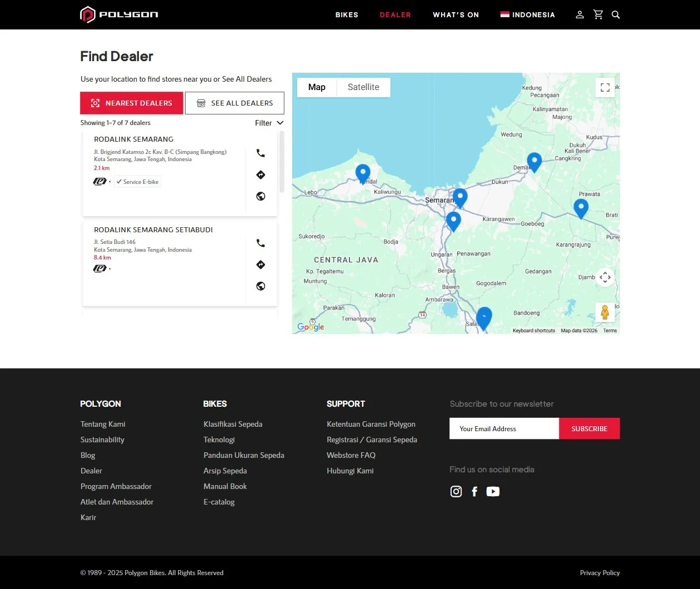Viewport: 700px width, 589px height.
Task: Open the shopping cart icon
Action: point(598,15)
